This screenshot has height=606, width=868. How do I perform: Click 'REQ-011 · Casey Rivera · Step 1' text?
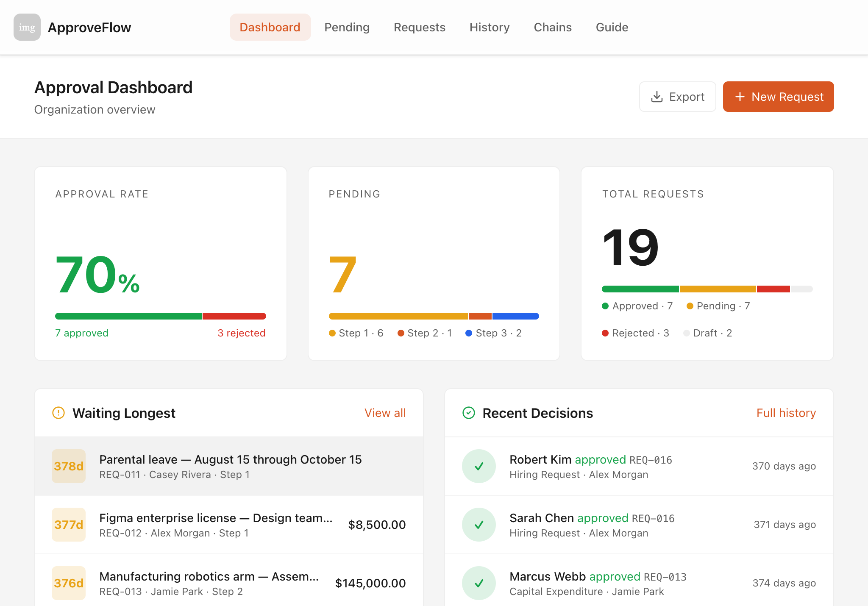(175, 475)
